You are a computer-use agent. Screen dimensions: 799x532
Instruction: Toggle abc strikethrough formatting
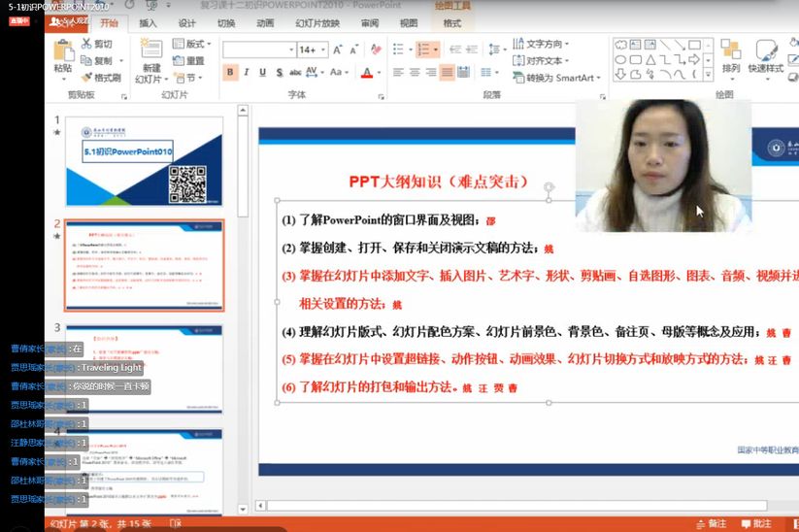(295, 73)
